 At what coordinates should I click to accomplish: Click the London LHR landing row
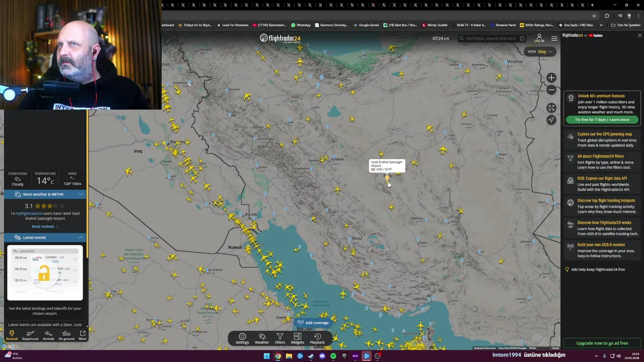click(45, 258)
